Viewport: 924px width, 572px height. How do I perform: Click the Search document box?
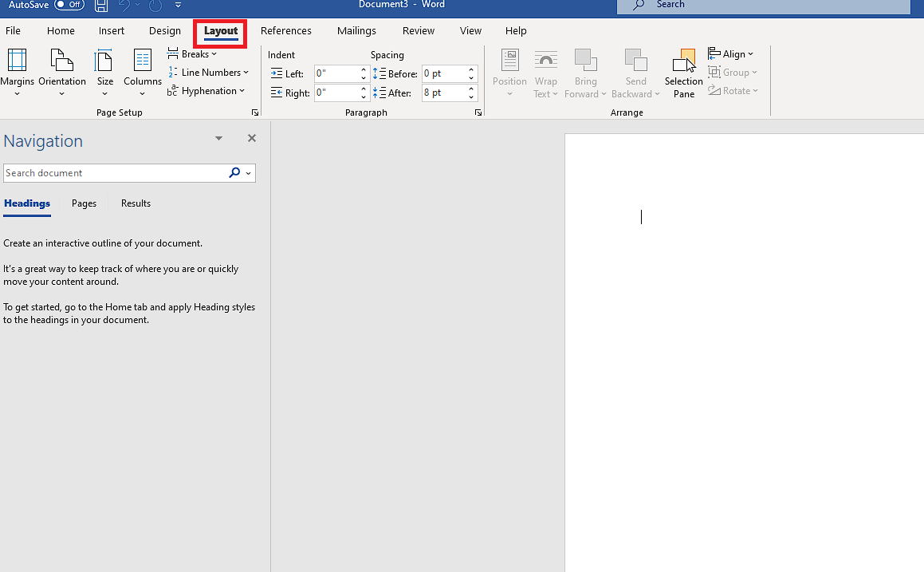116,173
